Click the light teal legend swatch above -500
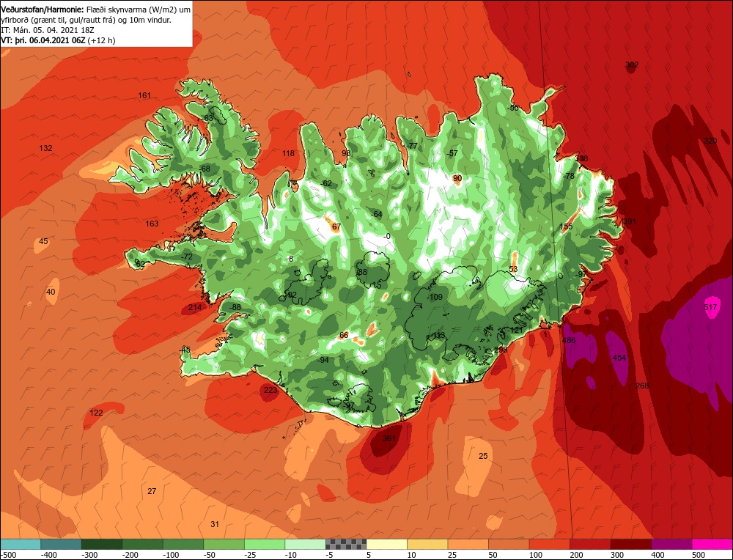733x560 pixels. click(x=21, y=544)
